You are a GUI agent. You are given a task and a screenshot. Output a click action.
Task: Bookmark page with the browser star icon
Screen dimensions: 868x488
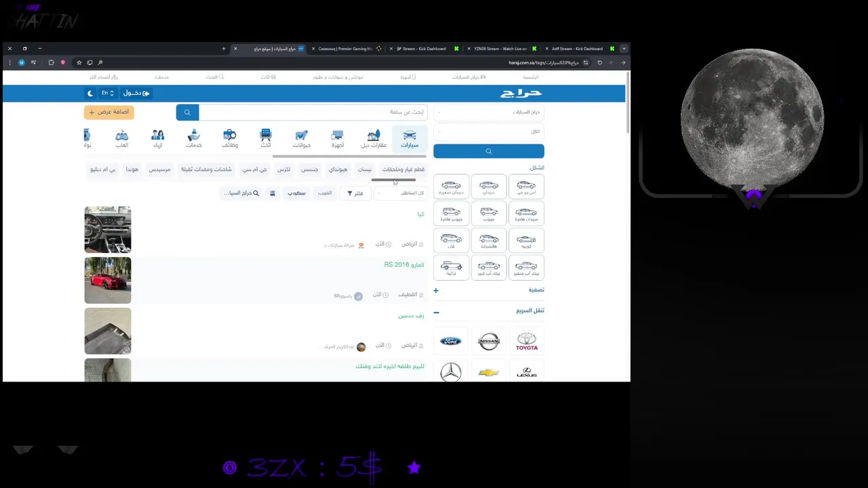79,62
